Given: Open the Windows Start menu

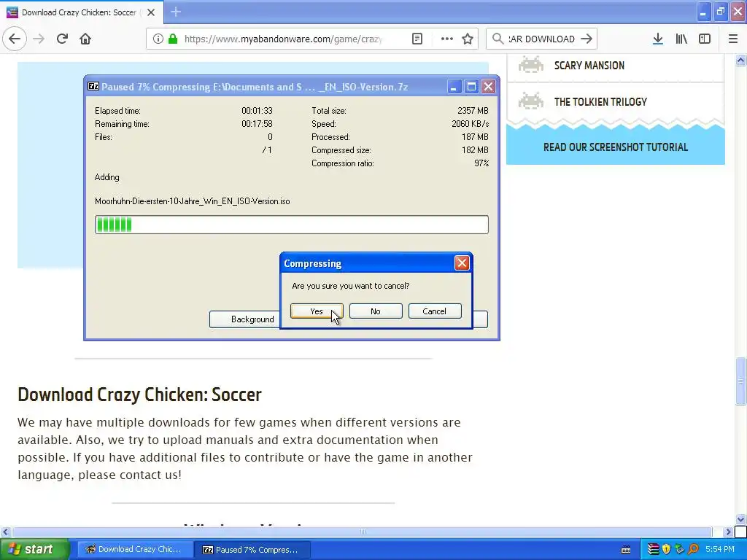Looking at the screenshot, I should tap(34, 550).
